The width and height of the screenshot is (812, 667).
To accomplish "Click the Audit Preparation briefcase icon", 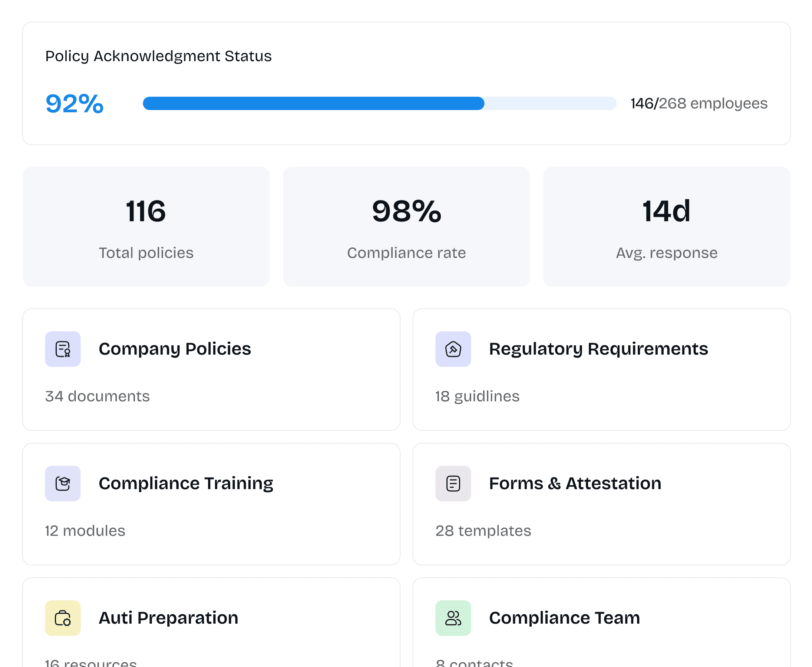I will point(63,618).
